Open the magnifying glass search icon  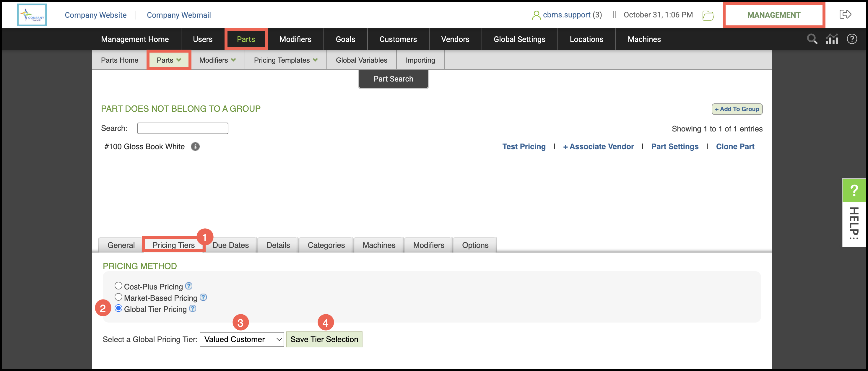tap(812, 39)
